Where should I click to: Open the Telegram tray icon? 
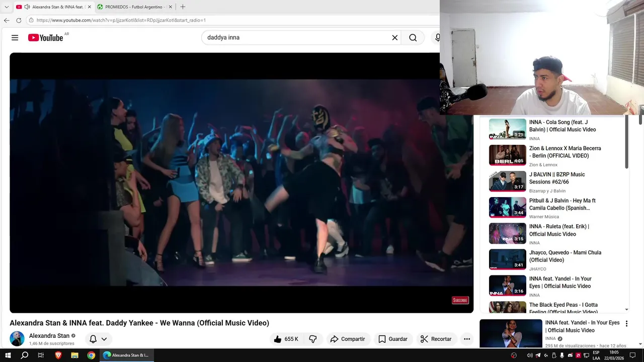point(538,355)
